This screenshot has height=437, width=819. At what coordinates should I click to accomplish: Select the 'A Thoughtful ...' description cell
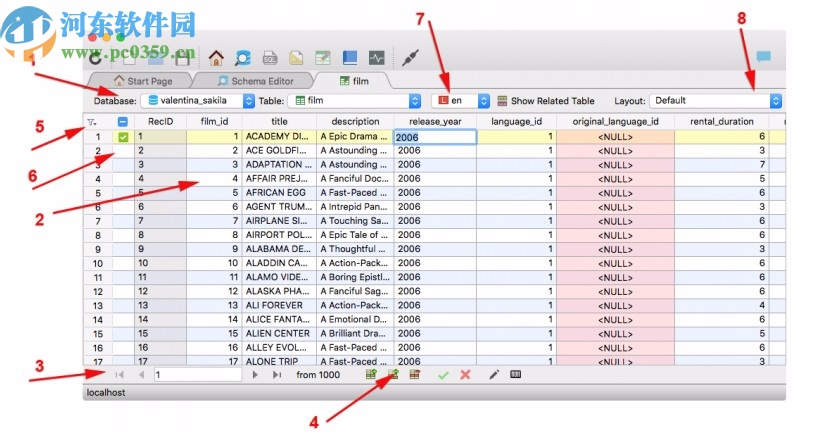(x=355, y=249)
